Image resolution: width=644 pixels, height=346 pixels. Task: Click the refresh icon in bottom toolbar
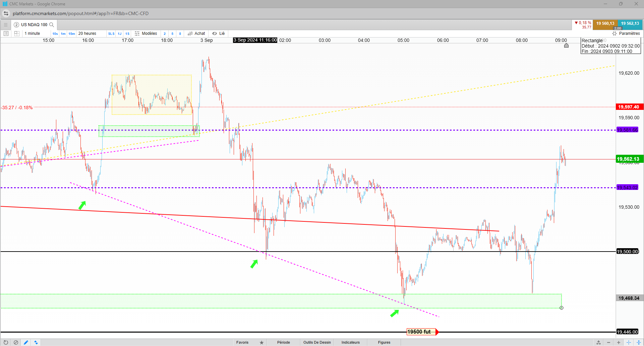[x=6, y=342]
